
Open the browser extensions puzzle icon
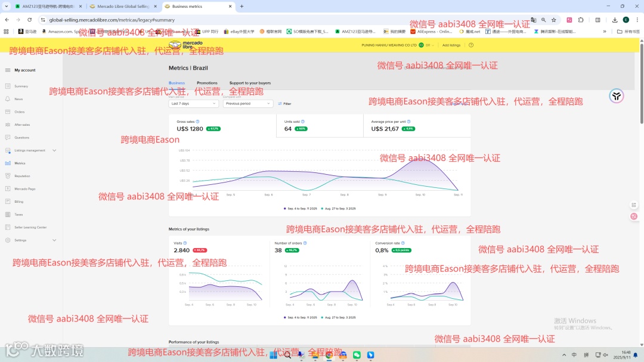[581, 20]
